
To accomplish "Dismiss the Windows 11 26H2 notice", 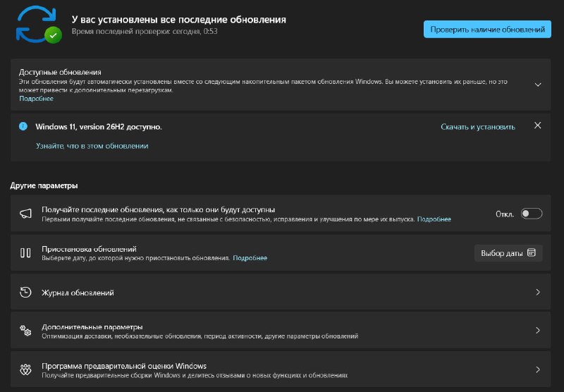I will tap(537, 125).
